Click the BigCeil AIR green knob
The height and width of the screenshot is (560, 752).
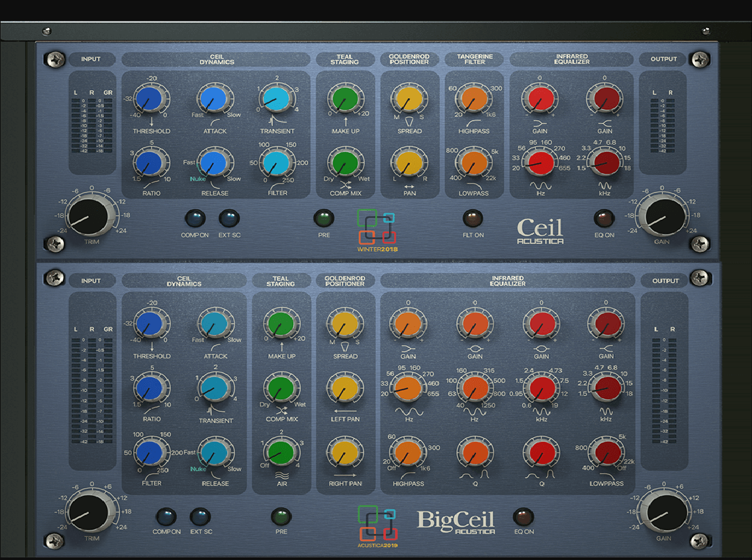click(x=281, y=452)
